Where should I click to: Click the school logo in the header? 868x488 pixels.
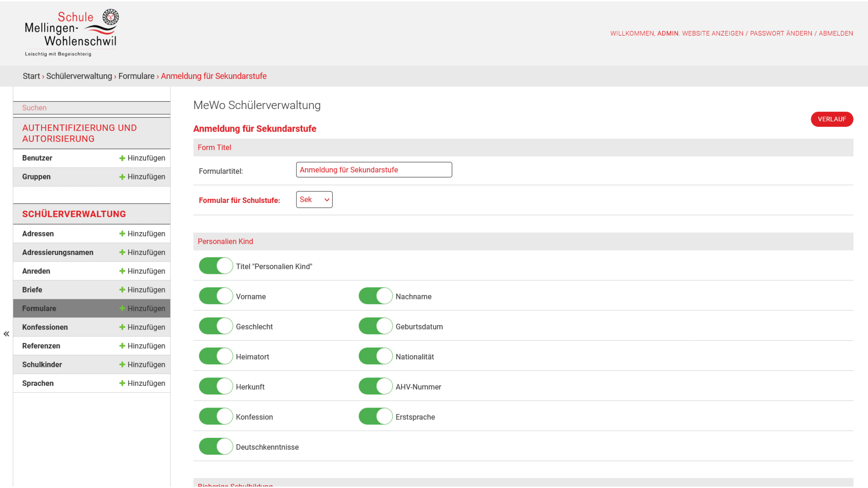coord(71,33)
